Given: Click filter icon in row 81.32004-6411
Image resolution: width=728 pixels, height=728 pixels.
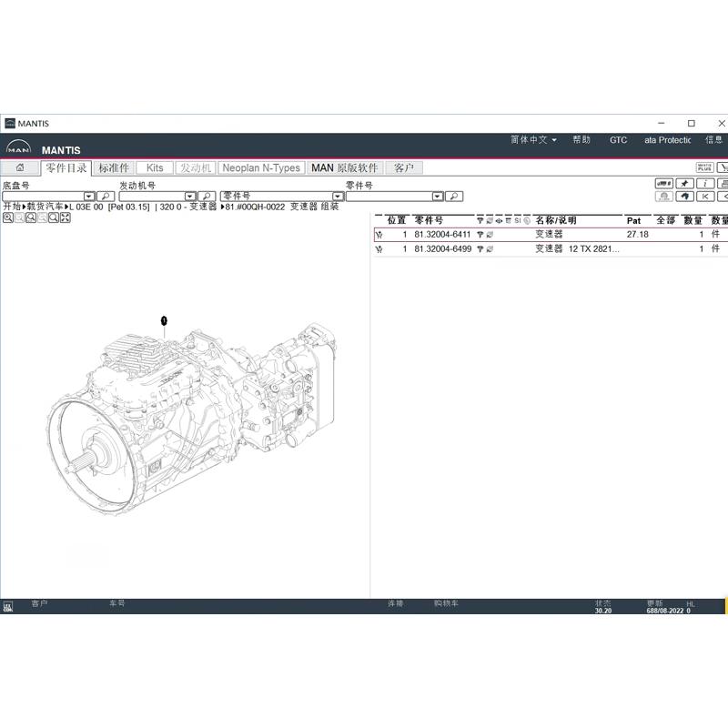Looking at the screenshot, I should click(x=480, y=235).
